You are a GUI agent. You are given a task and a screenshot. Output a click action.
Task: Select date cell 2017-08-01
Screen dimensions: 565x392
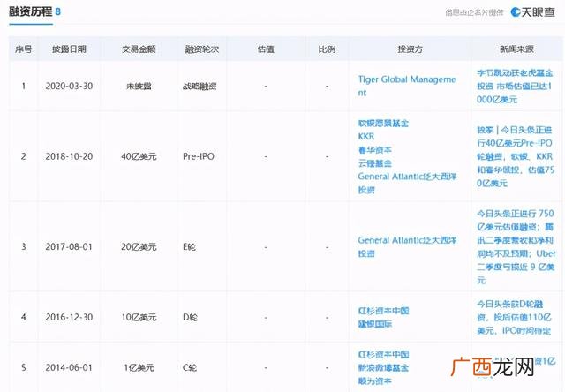tap(69, 247)
